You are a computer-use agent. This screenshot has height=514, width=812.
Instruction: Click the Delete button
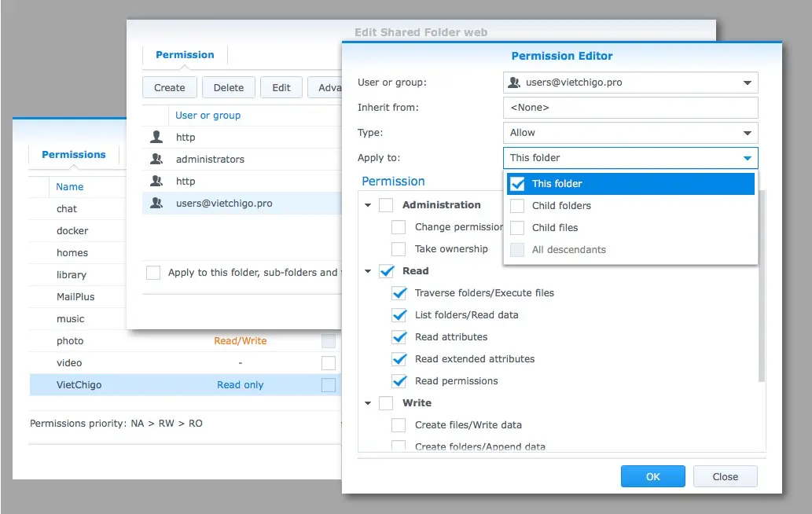[x=229, y=87]
